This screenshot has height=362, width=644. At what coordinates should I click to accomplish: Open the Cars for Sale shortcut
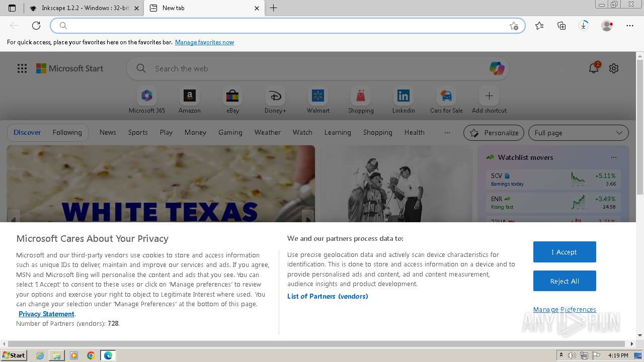[446, 100]
